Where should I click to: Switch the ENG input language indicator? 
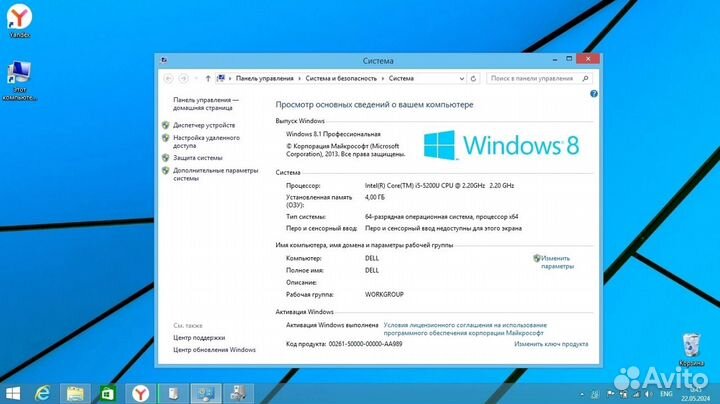pos(666,394)
